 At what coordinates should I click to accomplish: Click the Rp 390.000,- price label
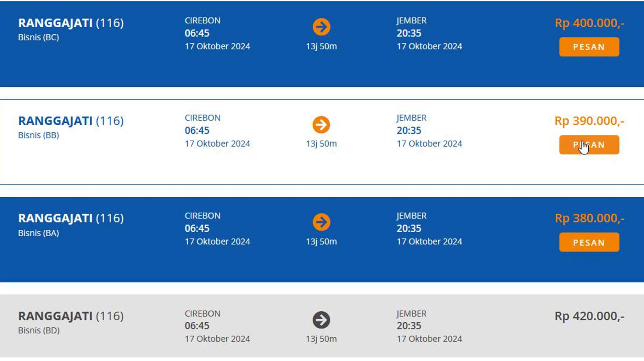coord(589,121)
